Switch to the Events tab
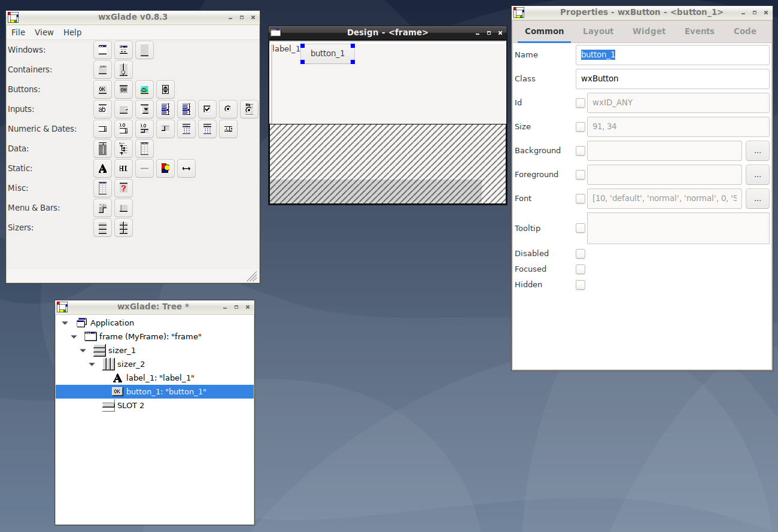Image resolution: width=778 pixels, height=532 pixels. click(x=700, y=31)
